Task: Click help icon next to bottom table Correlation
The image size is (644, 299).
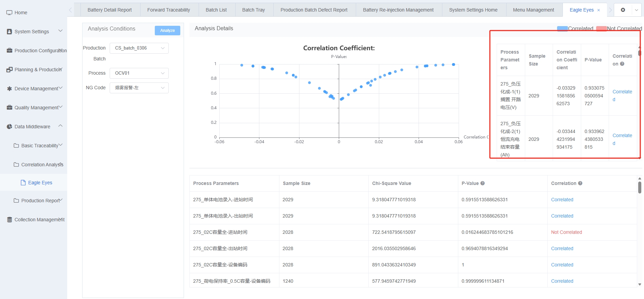Action: pyautogui.click(x=580, y=183)
